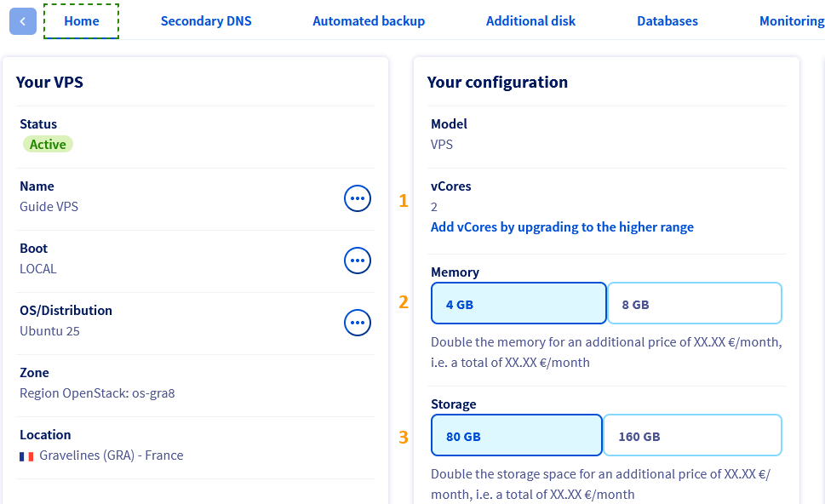
Task: Open the Monitoring tab
Action: tap(791, 21)
